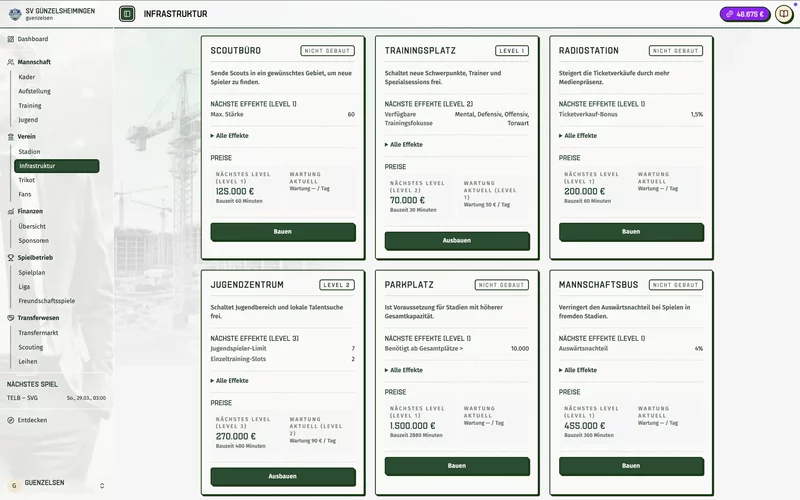This screenshot has height=500, width=800.
Task: Expand Alle Effekte in Scoutbüro card
Action: [x=230, y=136]
